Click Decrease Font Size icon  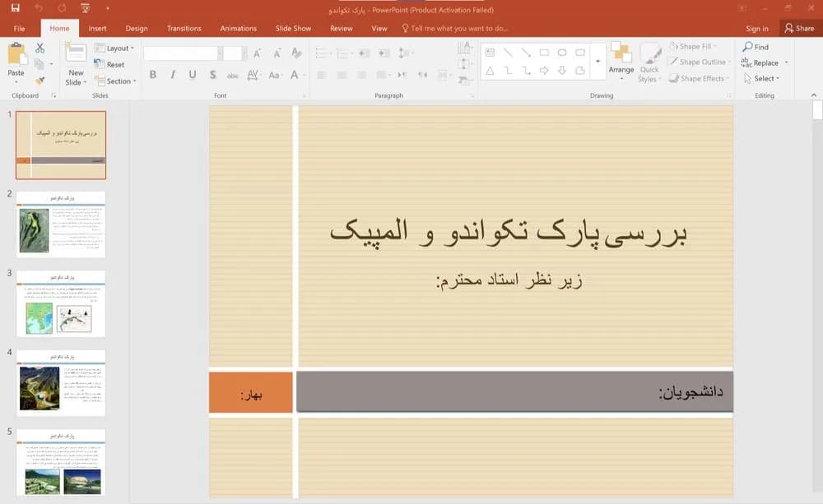point(277,53)
